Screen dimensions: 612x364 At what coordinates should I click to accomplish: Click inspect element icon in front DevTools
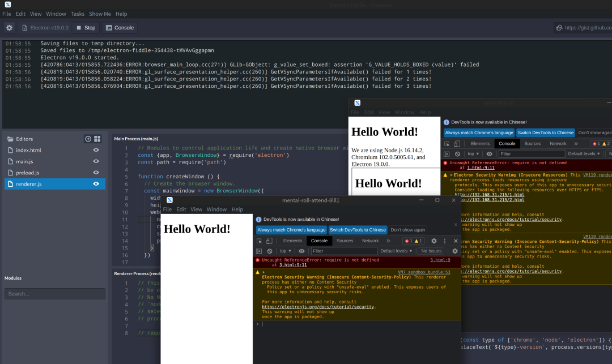point(259,241)
